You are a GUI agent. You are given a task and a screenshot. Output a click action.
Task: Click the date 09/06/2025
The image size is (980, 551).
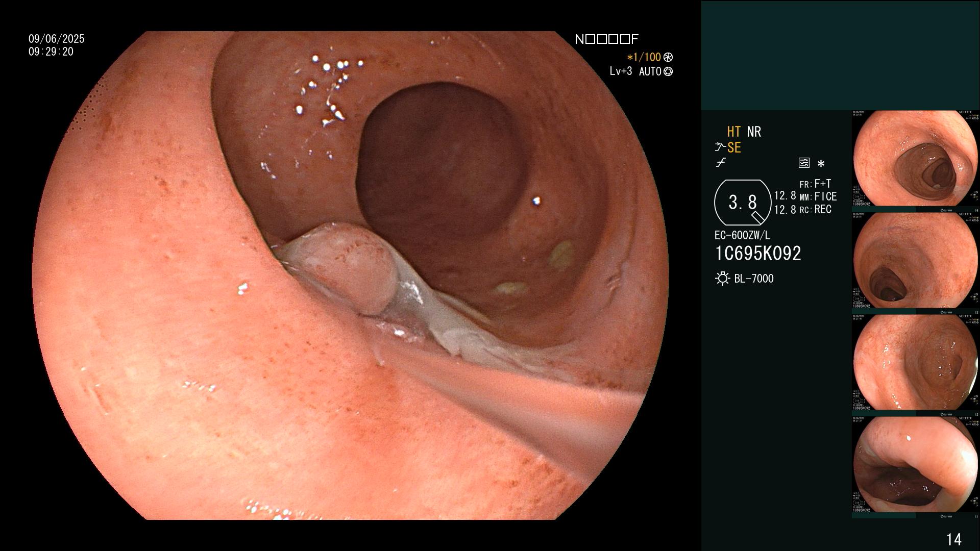click(x=57, y=39)
